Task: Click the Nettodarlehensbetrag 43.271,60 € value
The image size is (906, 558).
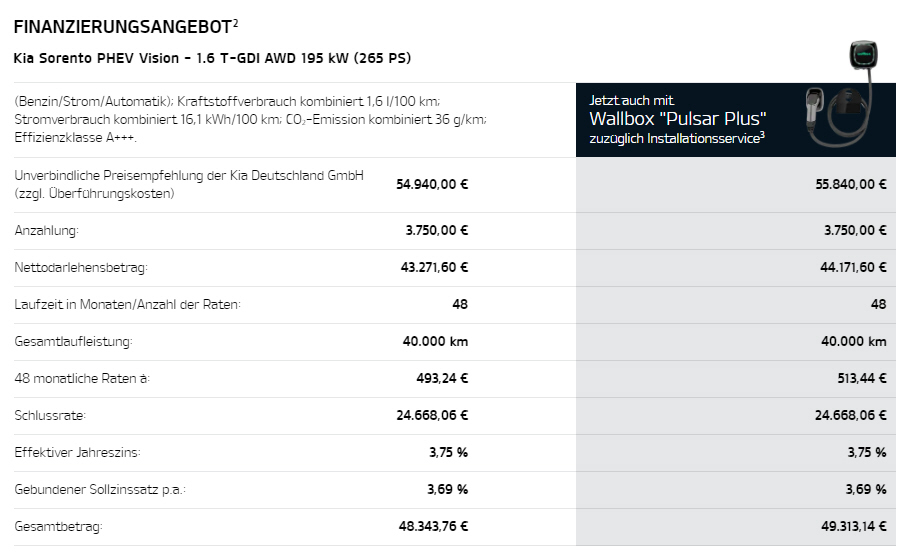Action: [434, 267]
